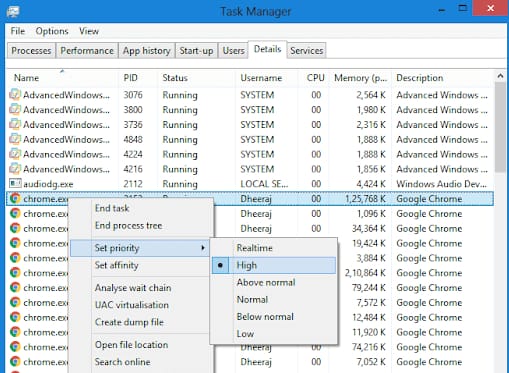This screenshot has width=509, height=373.
Task: Click the AdvancedWindows icon in PID 4848 row
Action: tap(15, 139)
